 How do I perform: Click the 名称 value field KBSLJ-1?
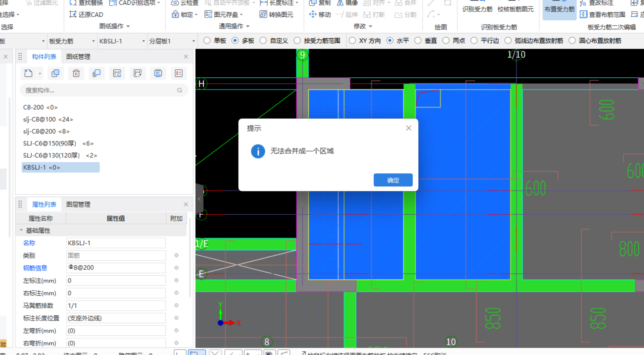pyautogui.click(x=116, y=243)
